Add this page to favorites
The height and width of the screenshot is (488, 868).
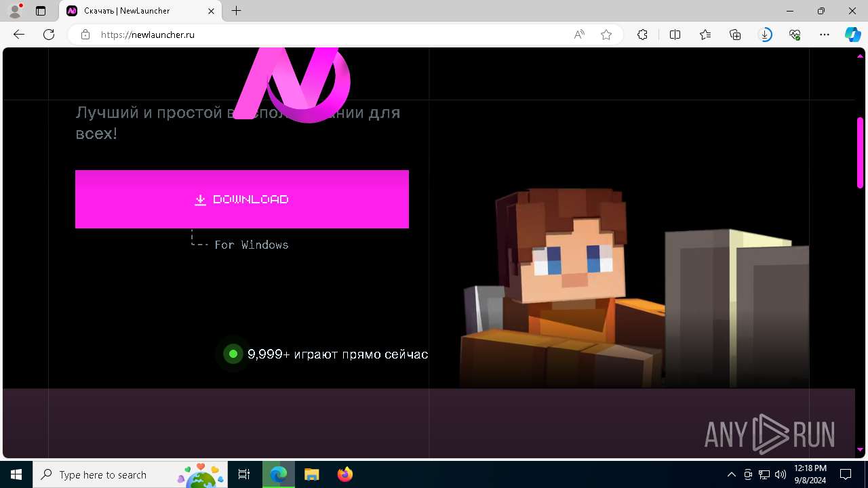[606, 35]
